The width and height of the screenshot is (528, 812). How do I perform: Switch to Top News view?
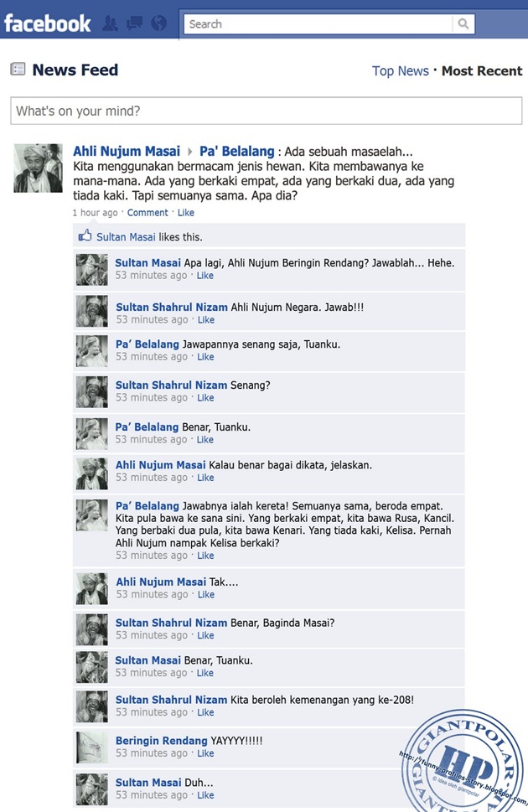point(400,71)
